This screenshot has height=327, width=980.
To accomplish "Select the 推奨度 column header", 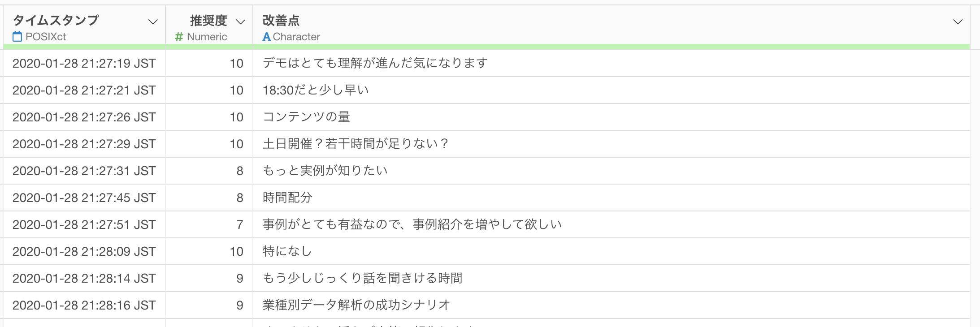I will 209,25.
